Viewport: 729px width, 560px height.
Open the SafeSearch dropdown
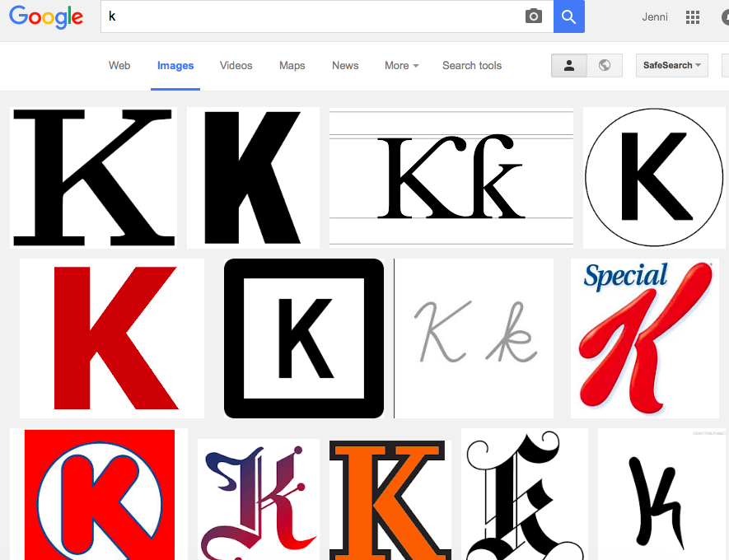672,66
